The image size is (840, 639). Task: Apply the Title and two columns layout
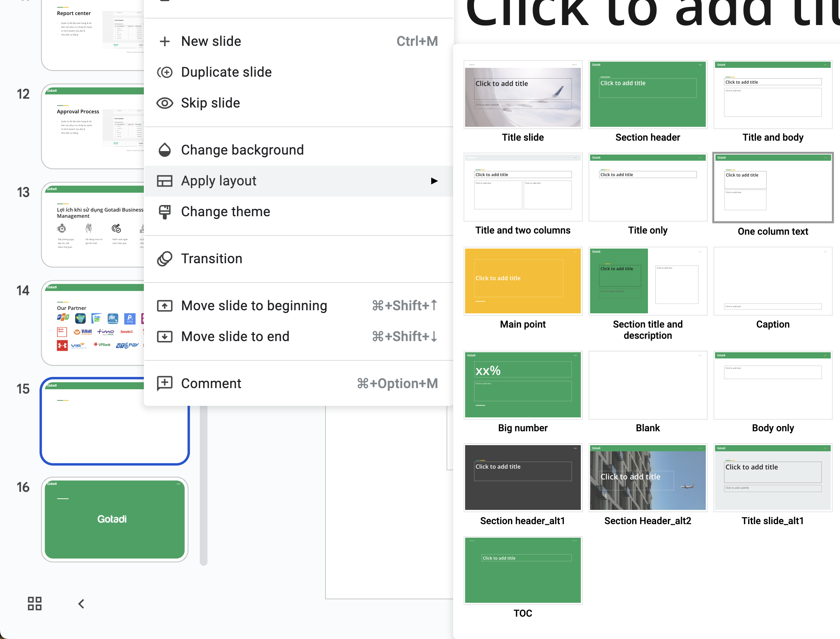tap(523, 188)
